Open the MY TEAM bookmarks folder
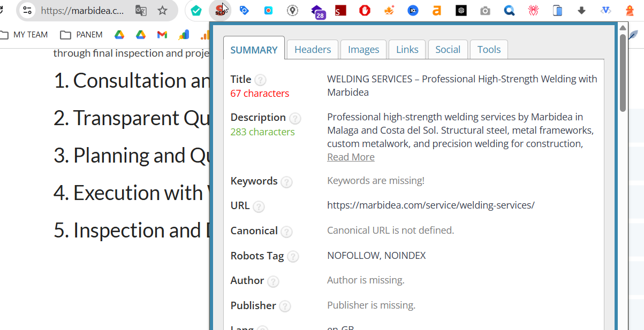The height and width of the screenshot is (330, 644). coord(25,35)
